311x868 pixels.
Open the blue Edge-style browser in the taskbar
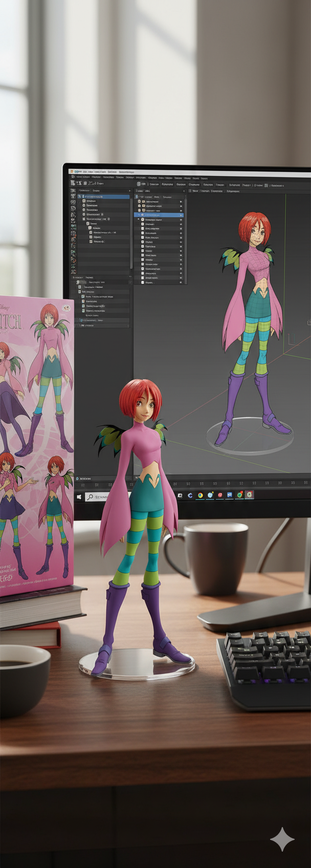(x=190, y=495)
